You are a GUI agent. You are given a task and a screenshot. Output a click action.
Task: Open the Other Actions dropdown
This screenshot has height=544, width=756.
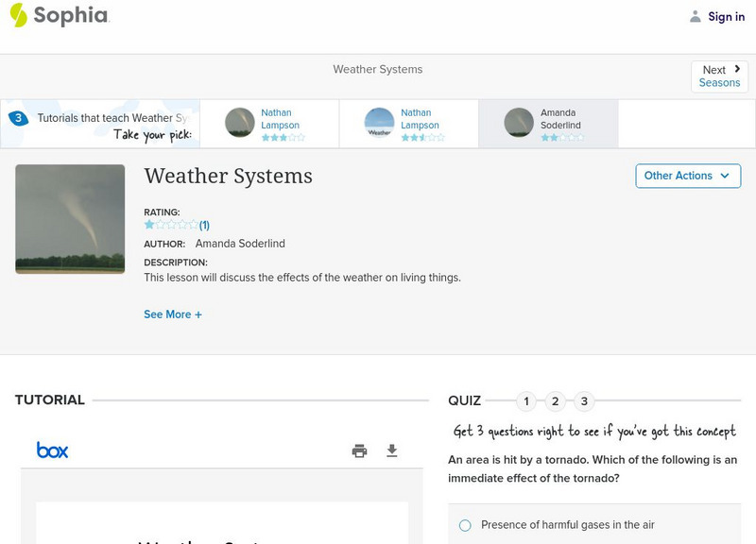pos(688,176)
